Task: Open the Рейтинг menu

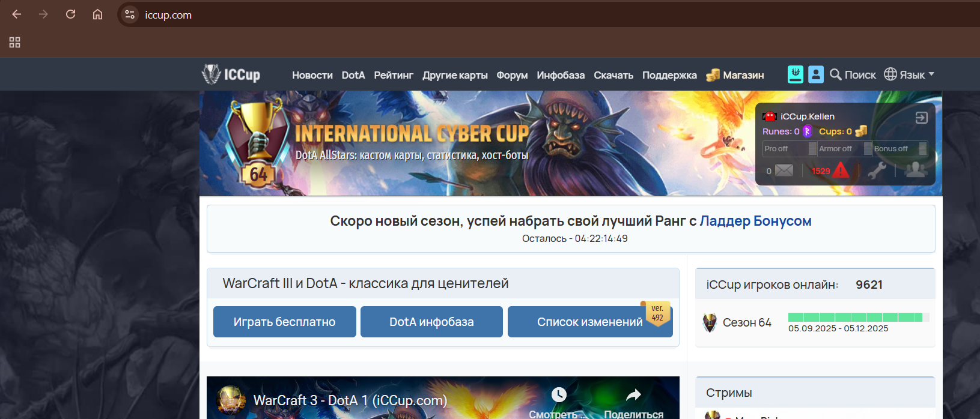Action: [x=394, y=75]
